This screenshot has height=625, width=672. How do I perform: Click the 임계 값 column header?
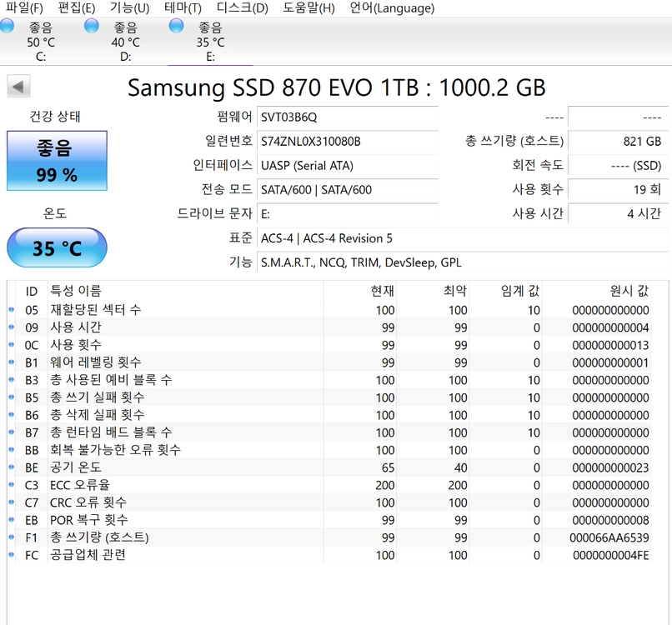[506, 291]
